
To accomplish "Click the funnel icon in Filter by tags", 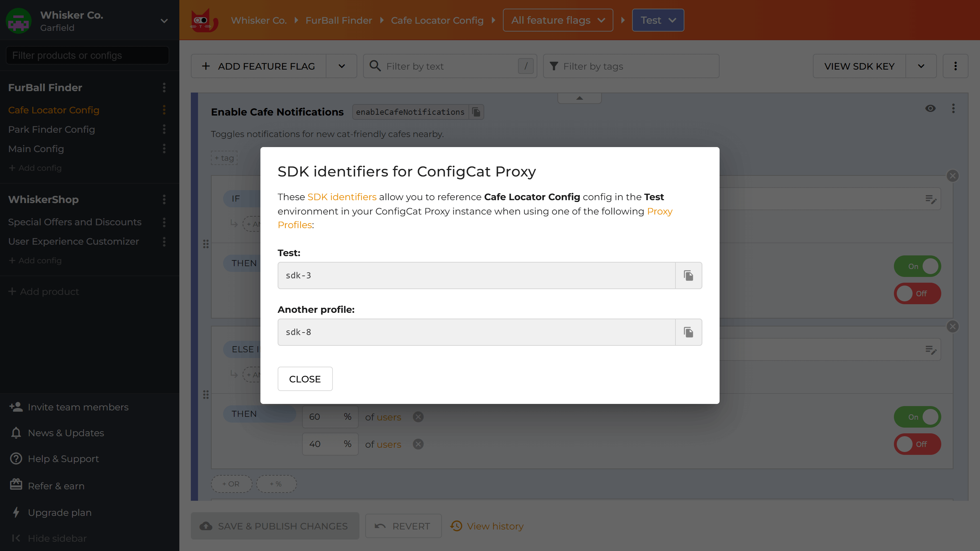I will pyautogui.click(x=555, y=66).
